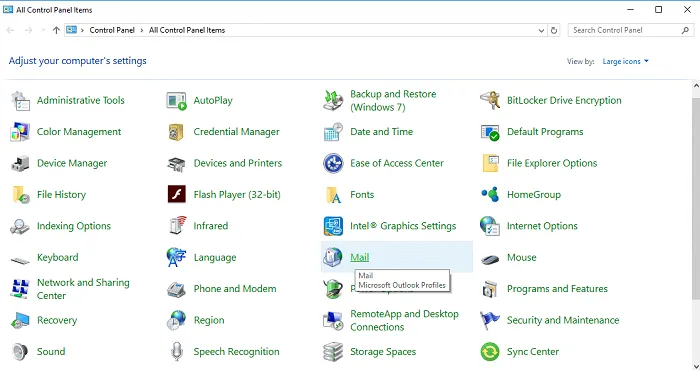Open the Internet Options globe icon
The image size is (700, 370).
pos(490,226)
